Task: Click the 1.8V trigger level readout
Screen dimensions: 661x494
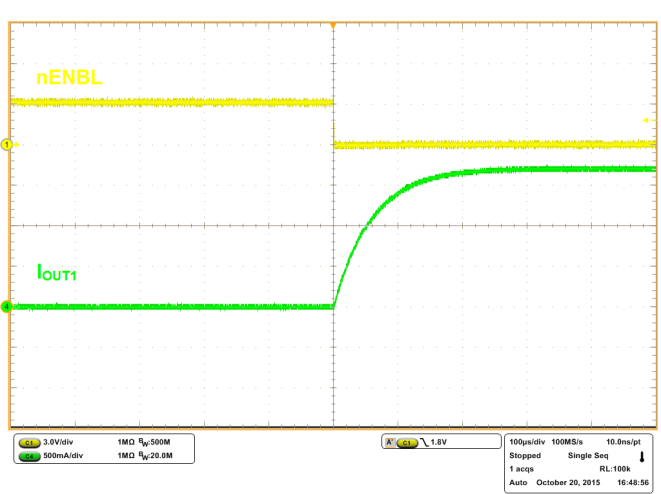Action: point(440,441)
